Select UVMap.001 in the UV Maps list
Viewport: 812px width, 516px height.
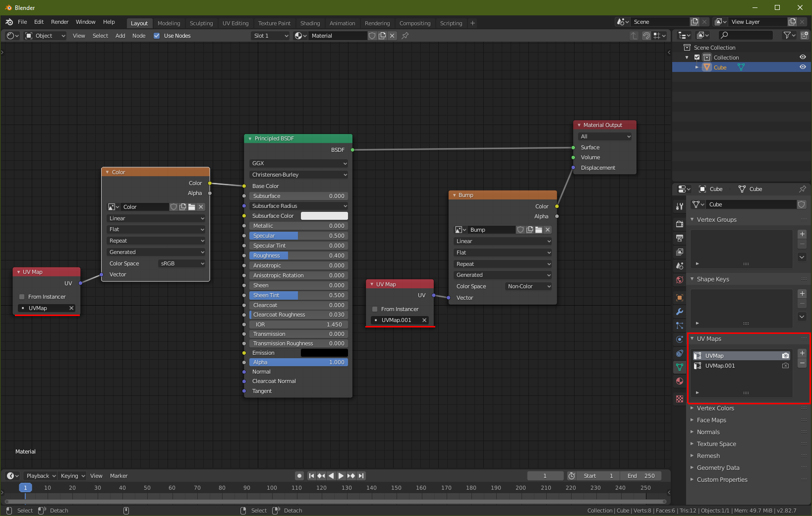pos(741,366)
